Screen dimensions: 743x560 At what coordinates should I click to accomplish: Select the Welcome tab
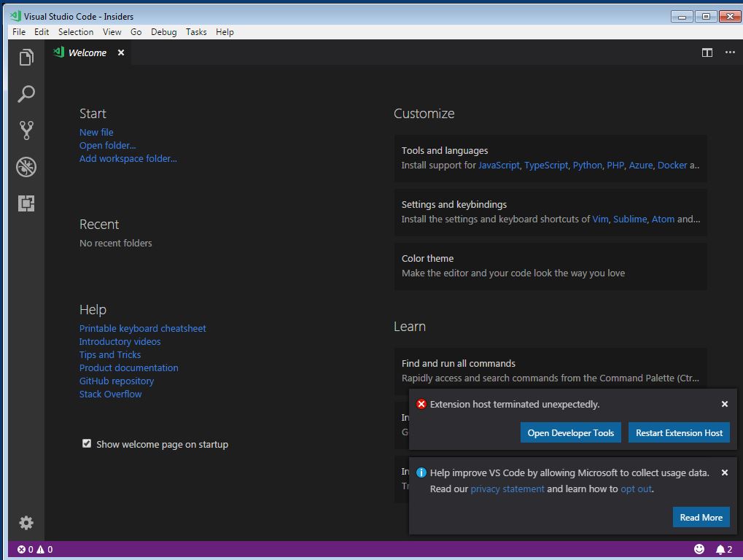87,52
